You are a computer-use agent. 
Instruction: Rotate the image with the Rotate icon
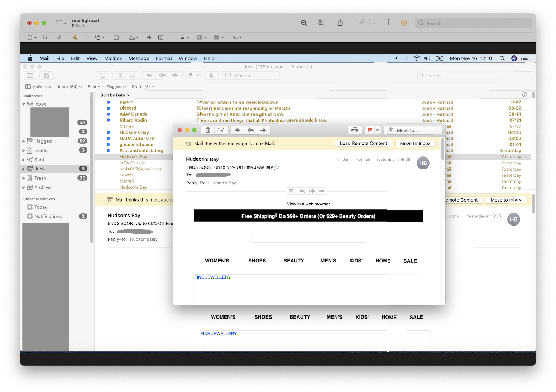point(387,23)
